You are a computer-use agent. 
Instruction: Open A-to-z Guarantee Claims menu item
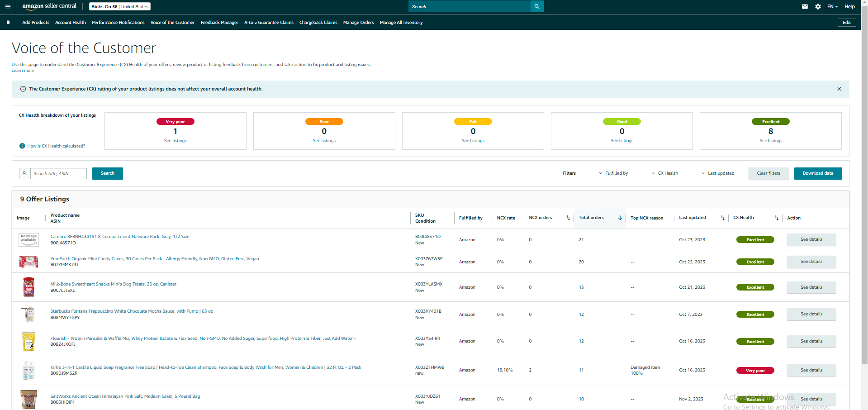pyautogui.click(x=269, y=23)
